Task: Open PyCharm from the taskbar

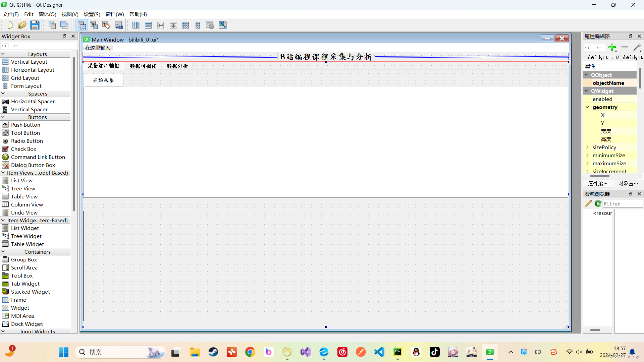Action: pyautogui.click(x=398, y=352)
